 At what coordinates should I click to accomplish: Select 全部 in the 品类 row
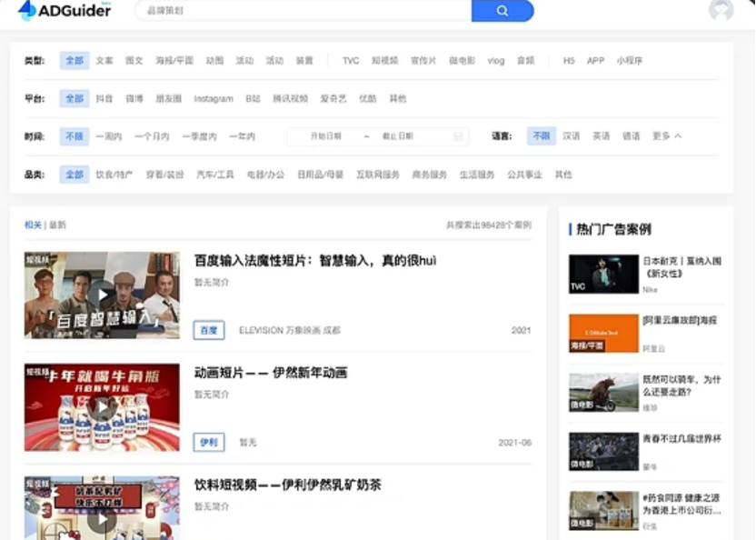point(75,175)
